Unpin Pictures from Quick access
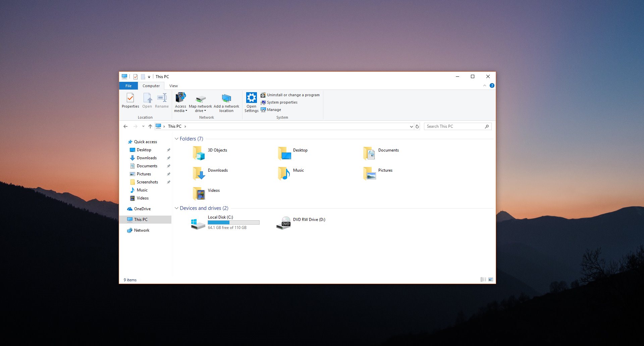This screenshot has width=644, height=346. click(x=169, y=174)
